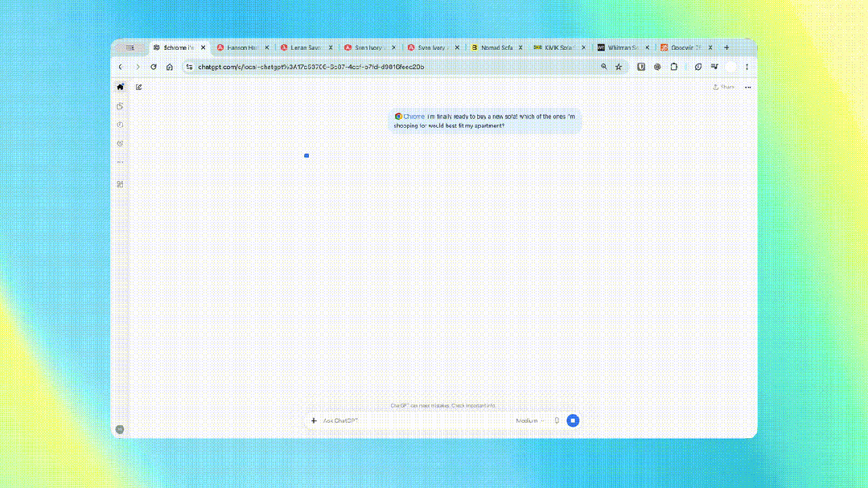This screenshot has height=488, width=868.
Task: Stop the response with blue stop button
Action: [573, 420]
